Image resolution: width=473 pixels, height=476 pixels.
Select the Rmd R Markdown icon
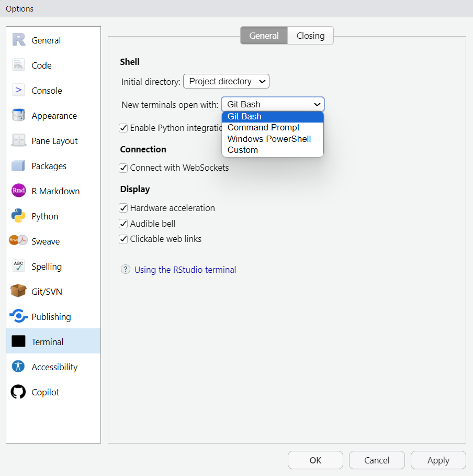pyautogui.click(x=18, y=191)
